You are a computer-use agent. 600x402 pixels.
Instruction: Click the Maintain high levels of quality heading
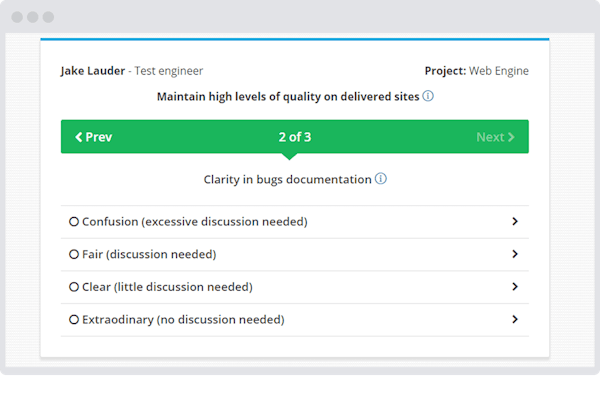(288, 97)
